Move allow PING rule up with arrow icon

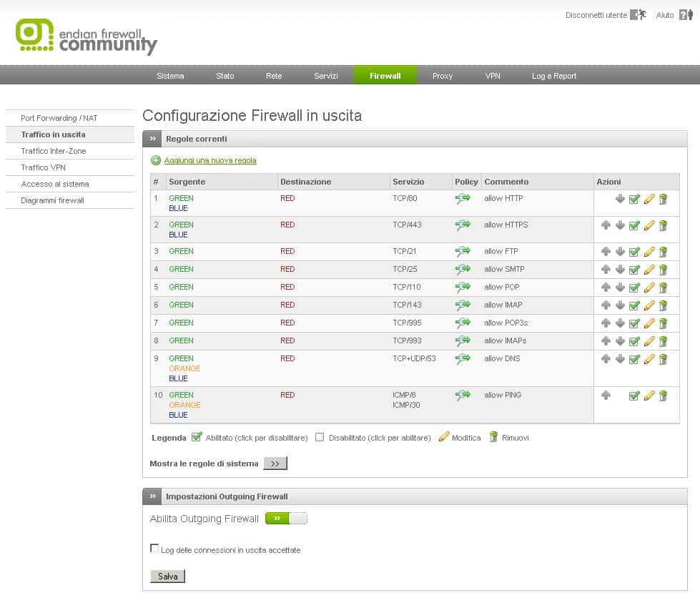point(606,396)
